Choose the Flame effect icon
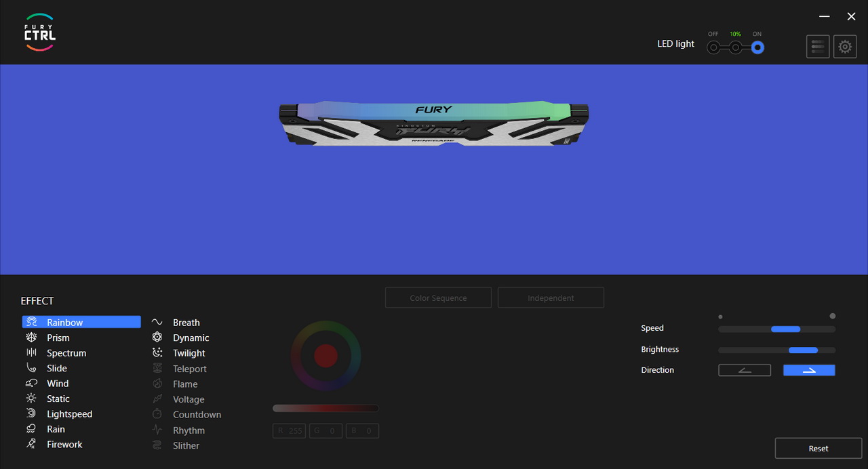The height and width of the screenshot is (469, 868). click(157, 384)
